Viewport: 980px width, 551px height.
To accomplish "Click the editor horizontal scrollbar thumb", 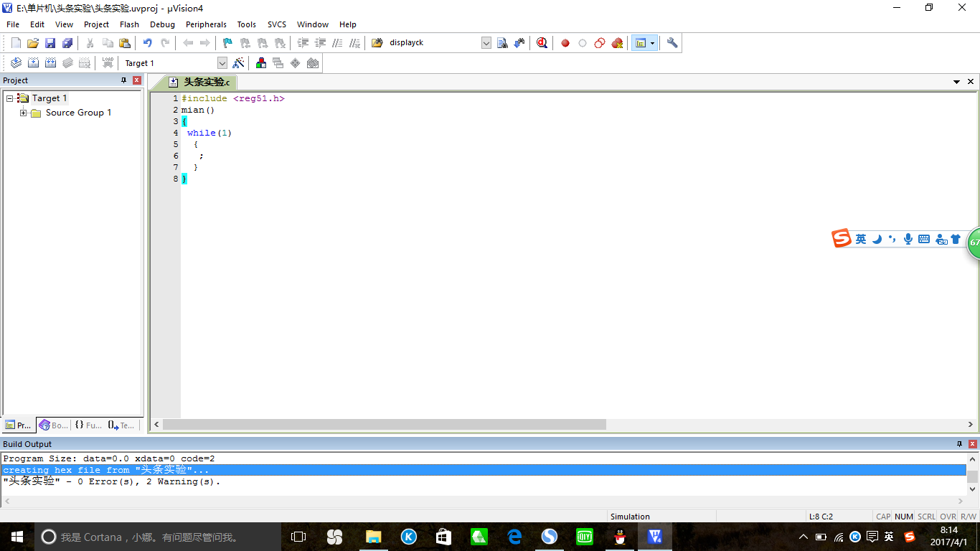I will click(x=385, y=425).
